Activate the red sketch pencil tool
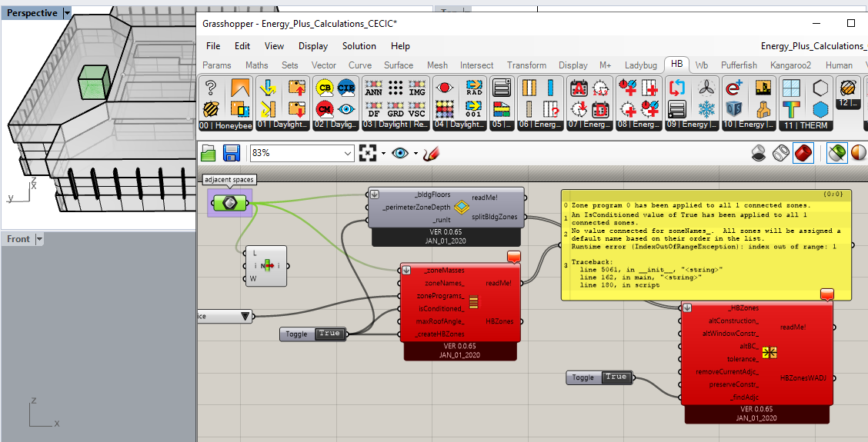Viewport: 868px width, 442px height. [x=431, y=153]
